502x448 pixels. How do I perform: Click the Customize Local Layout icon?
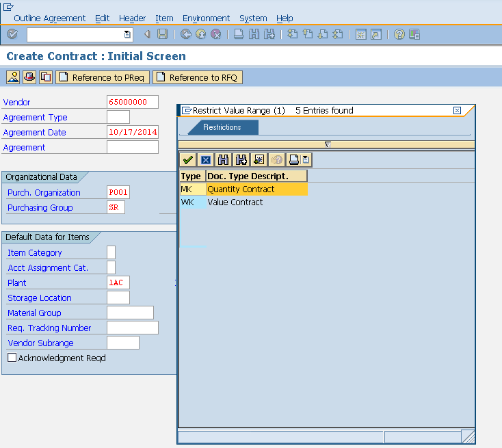tap(414, 34)
